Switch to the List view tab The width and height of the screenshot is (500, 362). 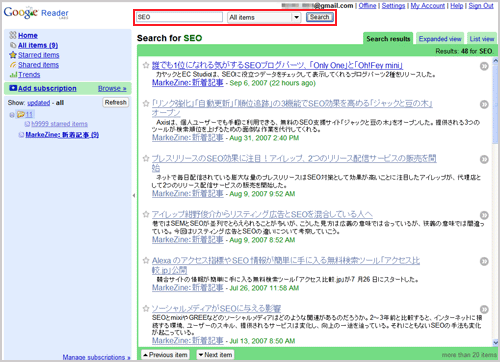pyautogui.click(x=482, y=39)
